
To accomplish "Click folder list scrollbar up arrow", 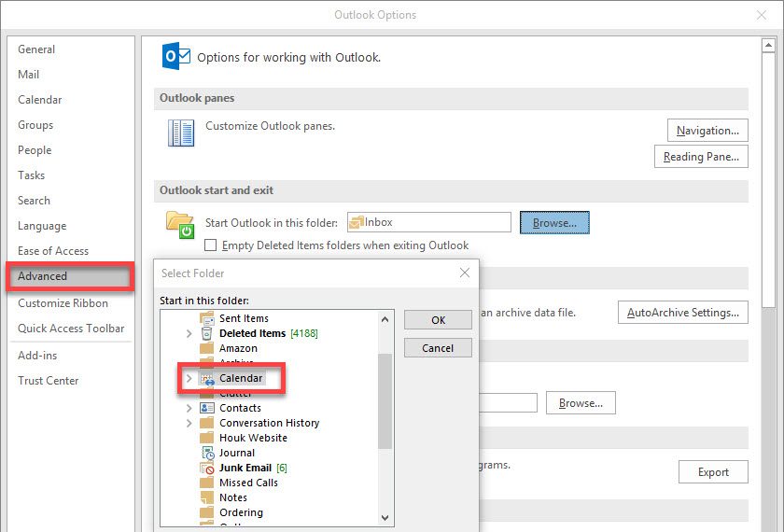I will (x=385, y=319).
